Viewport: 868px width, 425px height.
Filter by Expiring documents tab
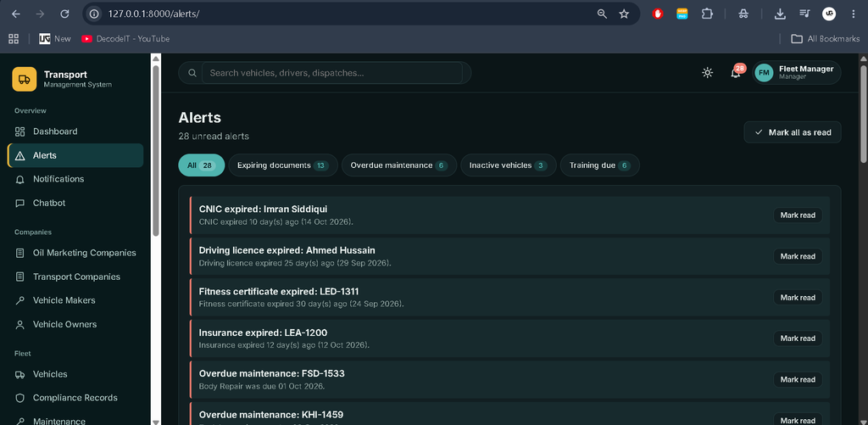[x=283, y=165]
